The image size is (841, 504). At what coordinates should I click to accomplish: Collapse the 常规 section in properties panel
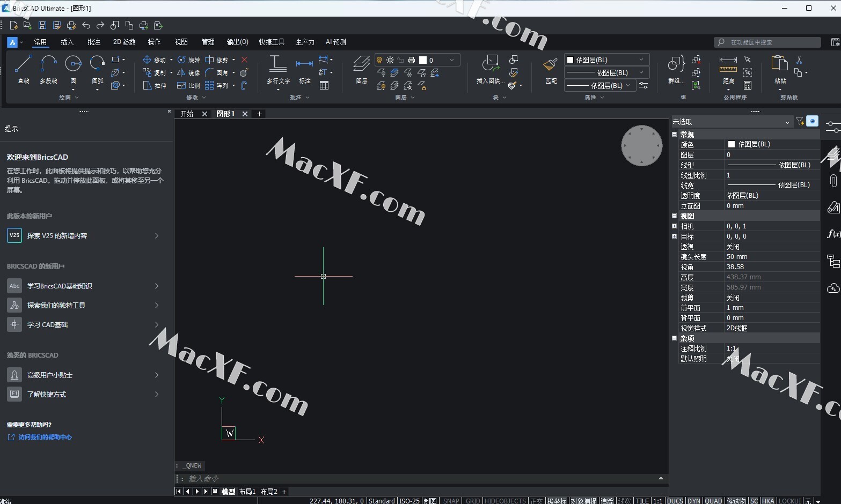click(675, 135)
